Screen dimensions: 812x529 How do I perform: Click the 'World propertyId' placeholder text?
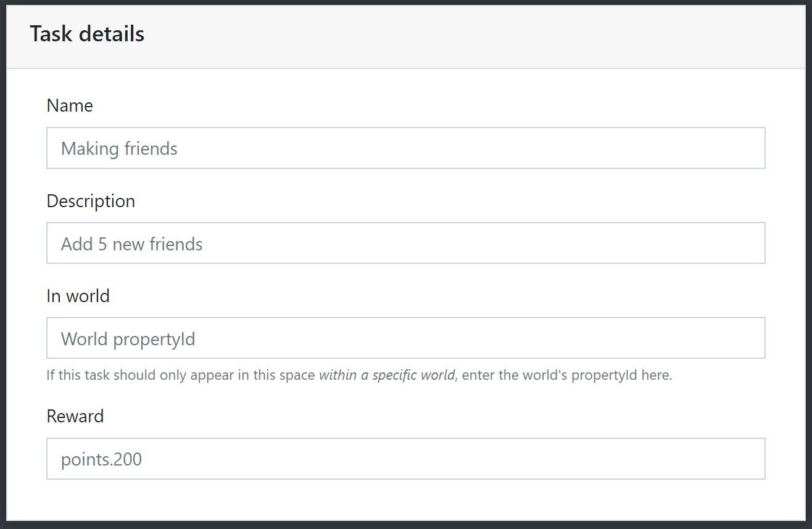[128, 339]
